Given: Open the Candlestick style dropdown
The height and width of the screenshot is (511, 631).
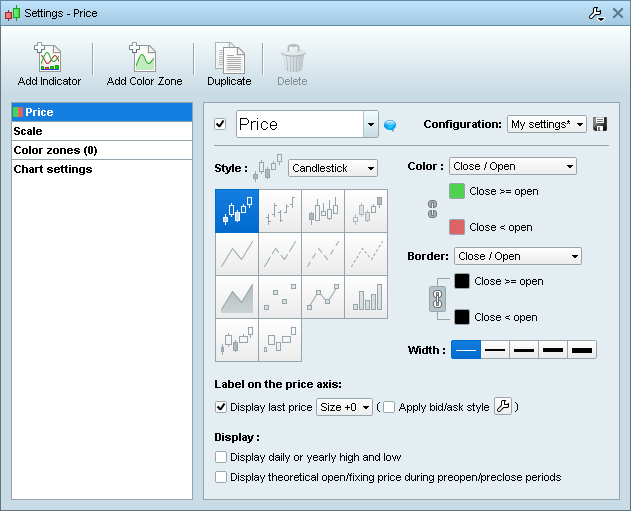Looking at the screenshot, I should coord(332,168).
